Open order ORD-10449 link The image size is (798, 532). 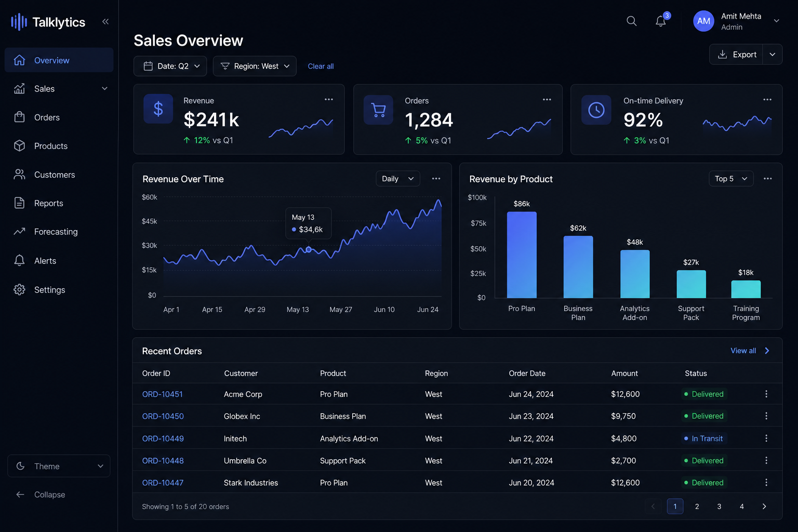(x=163, y=438)
